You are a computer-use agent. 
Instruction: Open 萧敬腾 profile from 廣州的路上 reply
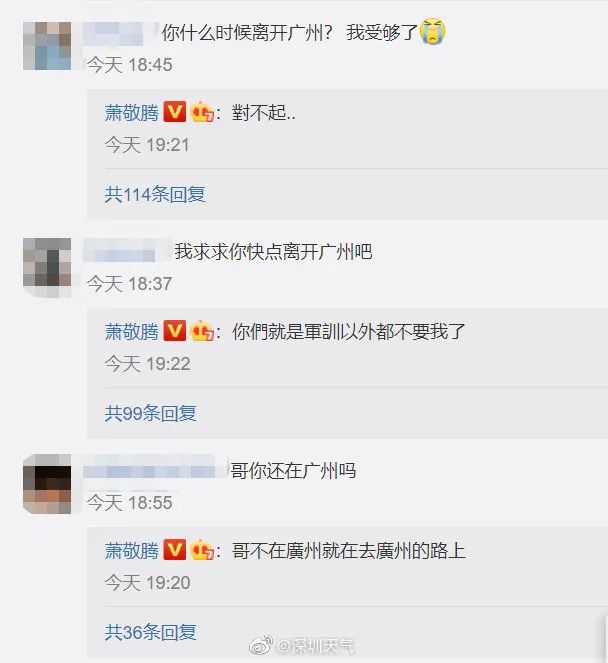[x=131, y=551]
